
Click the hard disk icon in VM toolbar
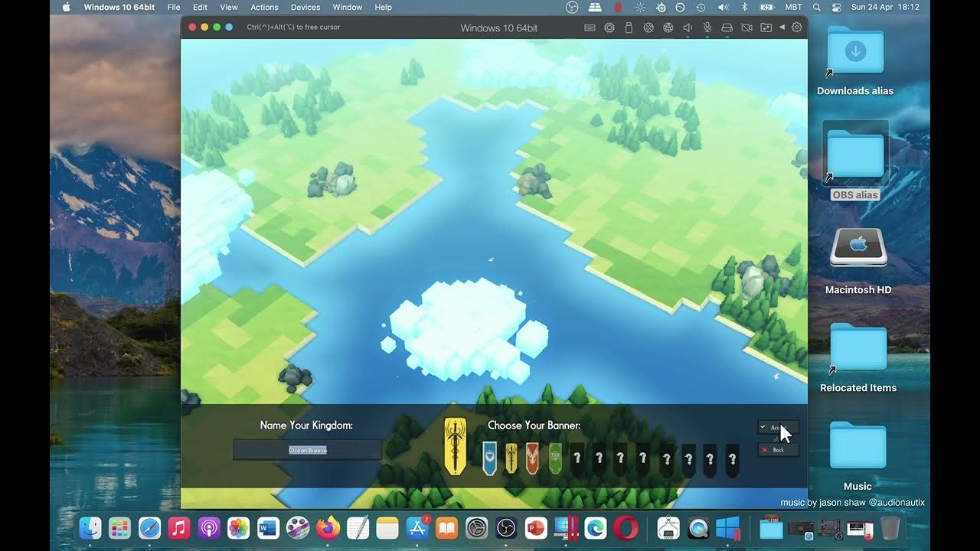[x=727, y=28]
